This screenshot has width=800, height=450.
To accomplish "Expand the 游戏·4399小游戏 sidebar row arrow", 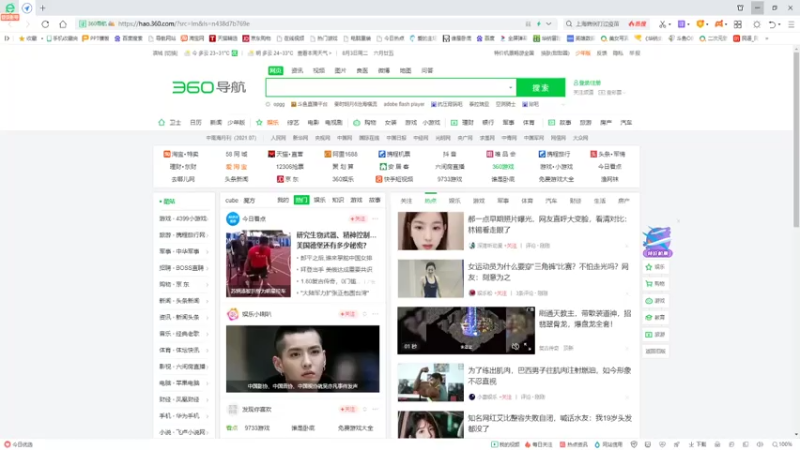I will 207,219.
